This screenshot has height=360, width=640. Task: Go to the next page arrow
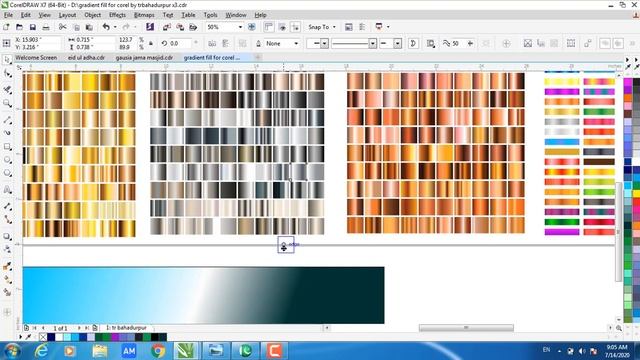click(79, 328)
